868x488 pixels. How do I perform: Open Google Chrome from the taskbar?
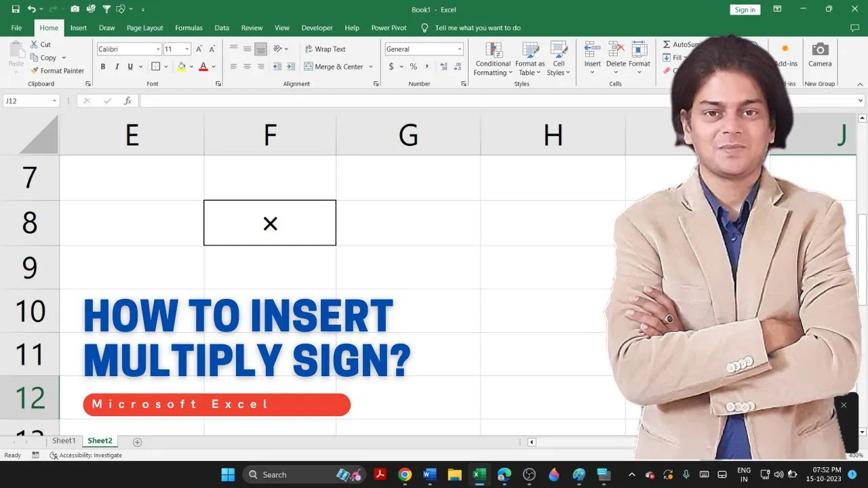click(x=405, y=474)
